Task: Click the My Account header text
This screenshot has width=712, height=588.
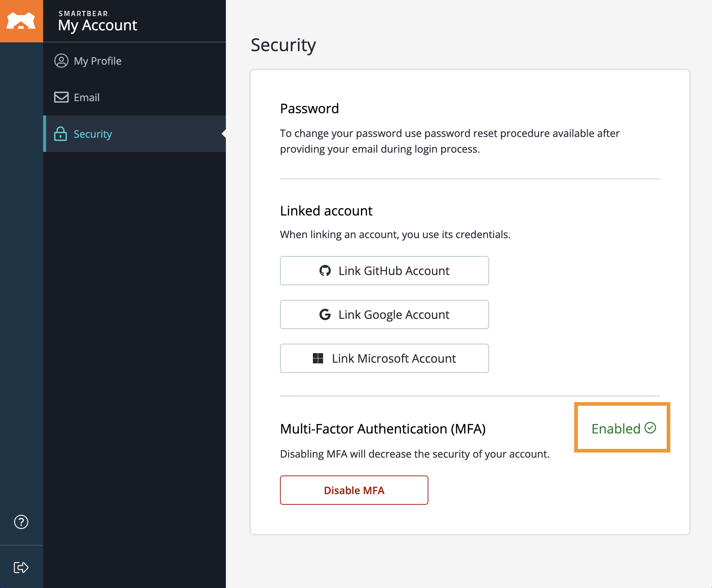Action: tap(98, 25)
